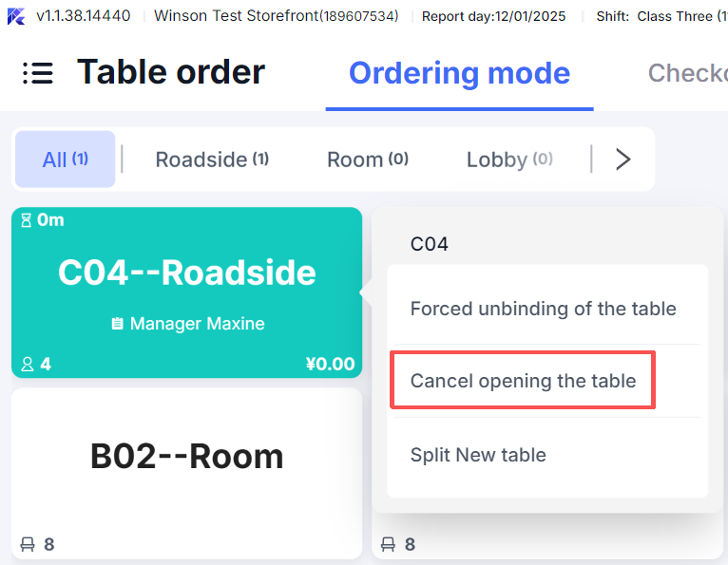Click the guest count icon on C04

(x=28, y=364)
